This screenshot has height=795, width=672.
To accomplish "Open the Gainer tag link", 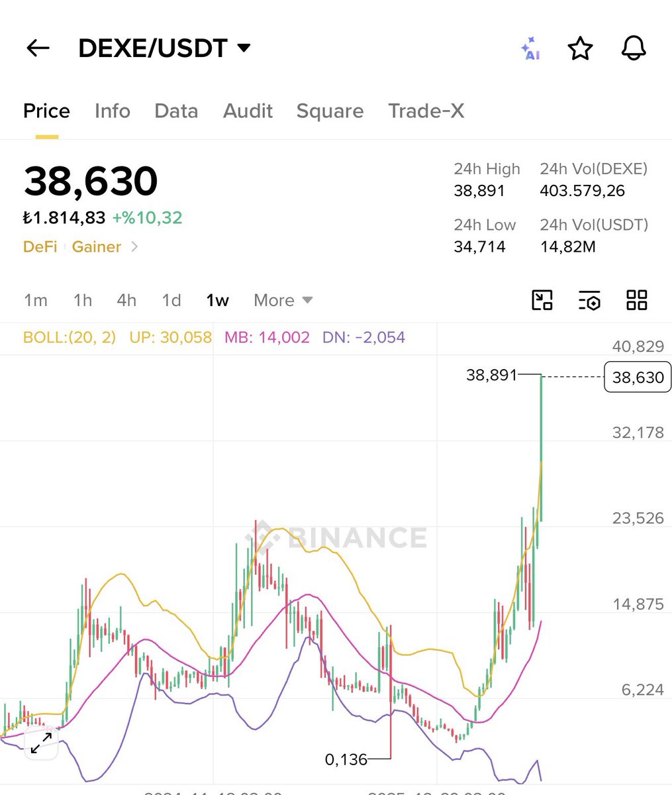I will (97, 246).
